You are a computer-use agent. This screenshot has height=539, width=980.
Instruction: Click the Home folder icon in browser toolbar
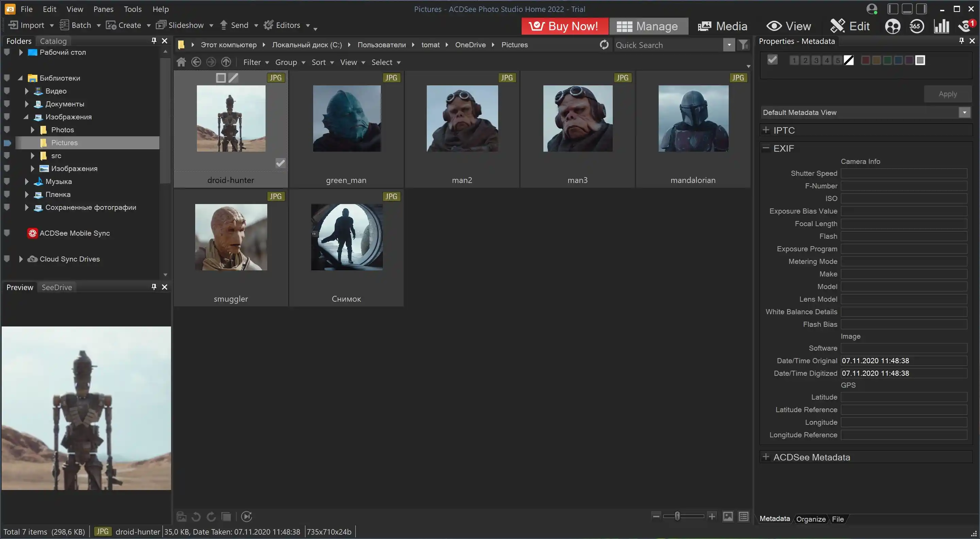(181, 62)
